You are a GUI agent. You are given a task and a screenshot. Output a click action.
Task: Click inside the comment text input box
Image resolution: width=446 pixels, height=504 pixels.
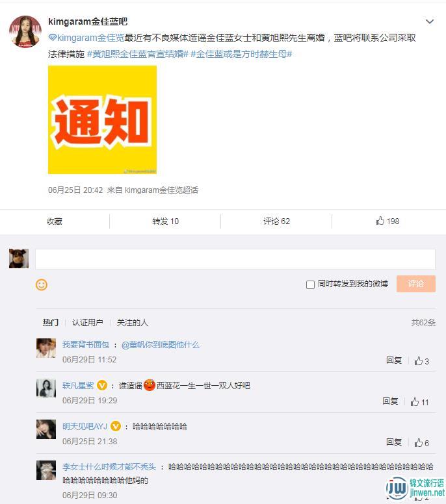[235, 258]
